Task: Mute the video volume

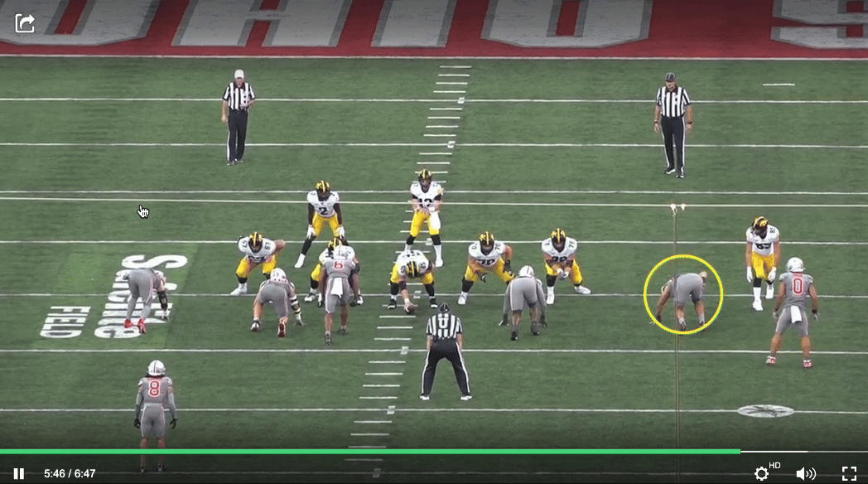Action: pos(805,473)
